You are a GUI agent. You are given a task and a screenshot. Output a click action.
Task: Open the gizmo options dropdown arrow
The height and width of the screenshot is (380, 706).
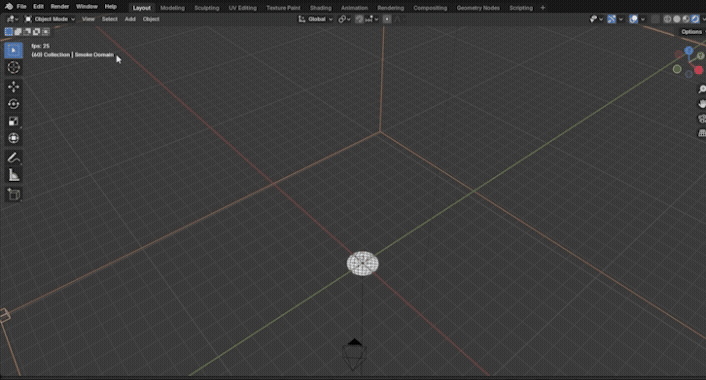coord(621,19)
